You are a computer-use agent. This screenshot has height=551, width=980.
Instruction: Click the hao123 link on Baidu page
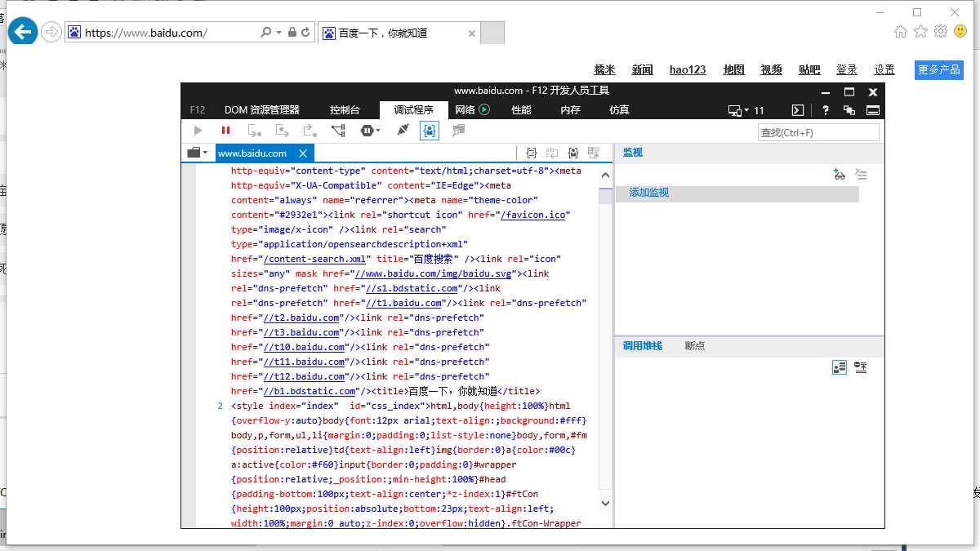click(x=688, y=70)
